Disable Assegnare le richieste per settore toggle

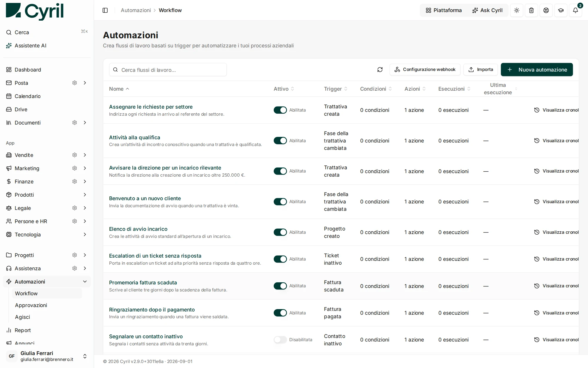coord(280,110)
